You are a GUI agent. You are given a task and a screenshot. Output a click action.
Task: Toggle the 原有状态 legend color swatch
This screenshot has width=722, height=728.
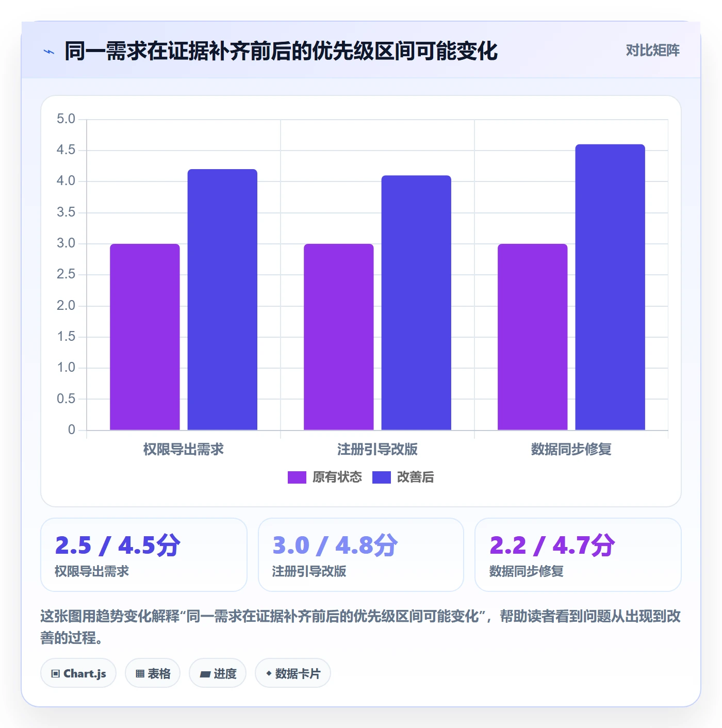[x=297, y=477]
